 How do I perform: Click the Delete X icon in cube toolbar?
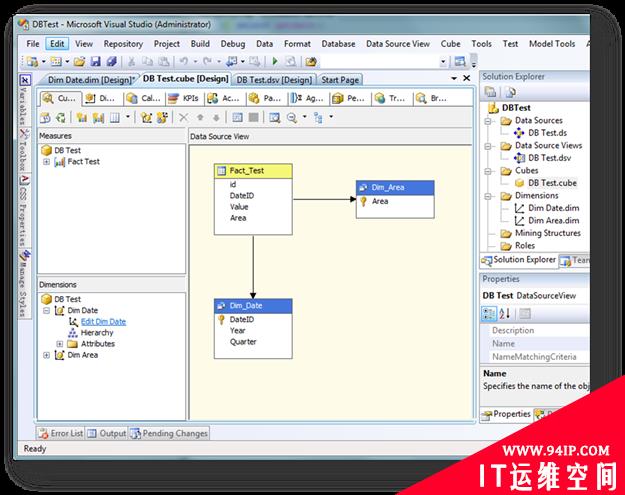click(183, 117)
